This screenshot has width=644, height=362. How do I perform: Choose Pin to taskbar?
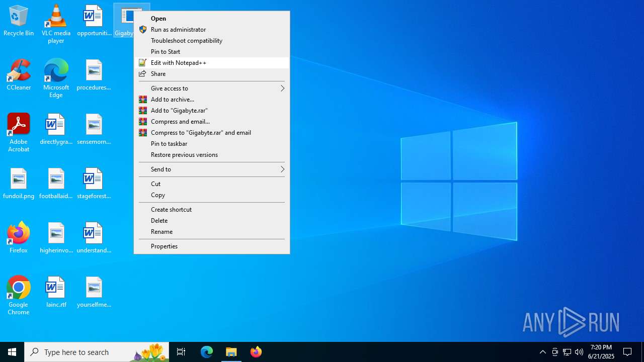tap(212, 144)
